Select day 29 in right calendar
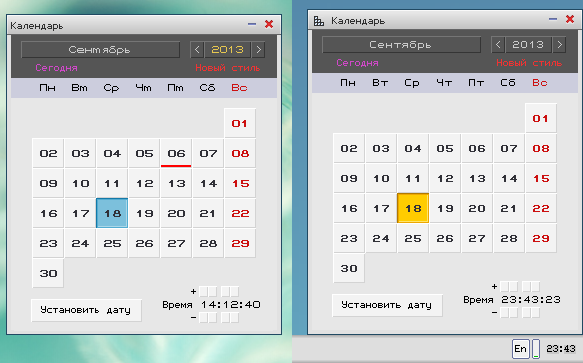Screen dimensions: 583x363 point(541,238)
